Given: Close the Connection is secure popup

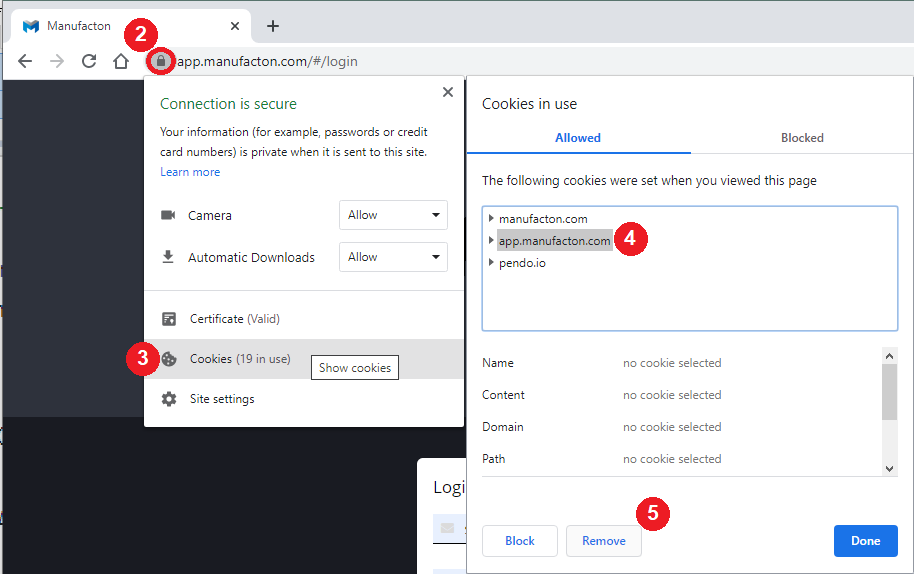Looking at the screenshot, I should (447, 92).
